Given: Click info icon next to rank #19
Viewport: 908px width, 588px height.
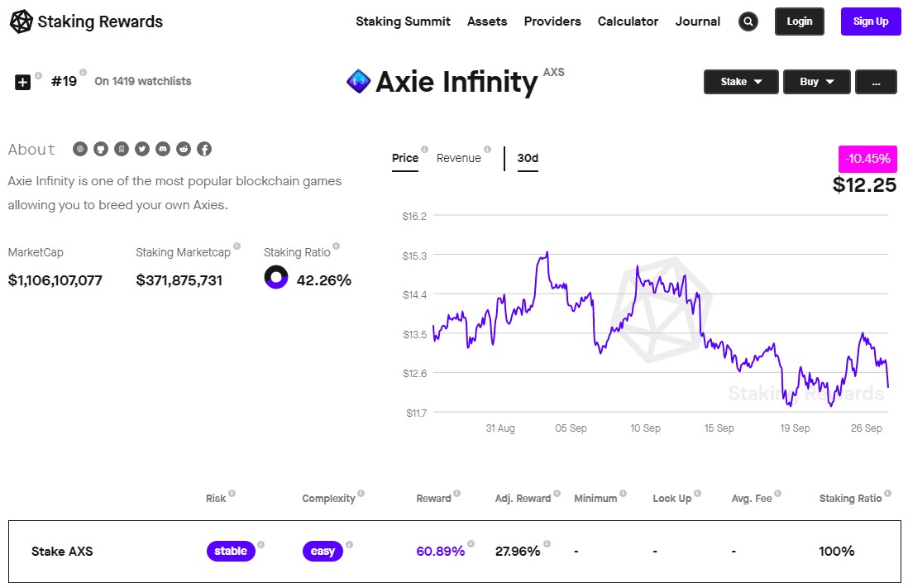Looking at the screenshot, I should click(x=83, y=73).
